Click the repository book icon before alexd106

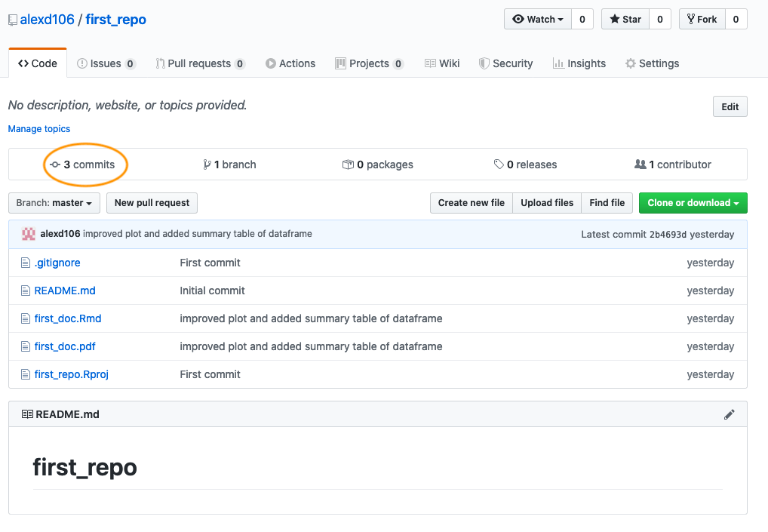click(x=12, y=19)
